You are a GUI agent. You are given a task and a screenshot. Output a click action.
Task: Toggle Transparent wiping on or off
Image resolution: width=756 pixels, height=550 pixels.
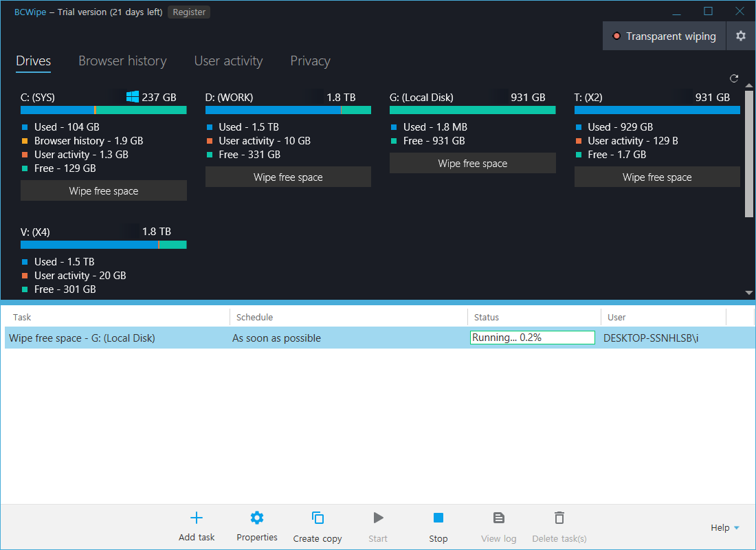click(x=664, y=36)
